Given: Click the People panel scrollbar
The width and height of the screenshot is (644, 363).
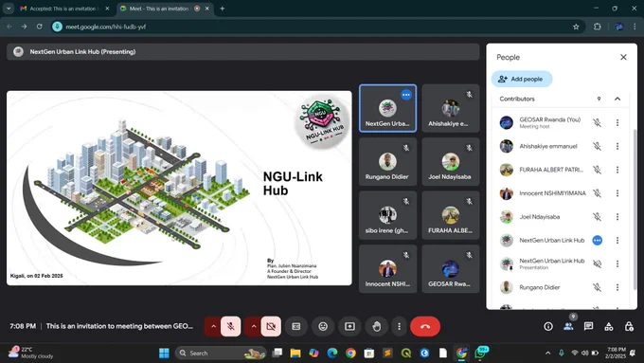Looking at the screenshot, I should click(635, 209).
